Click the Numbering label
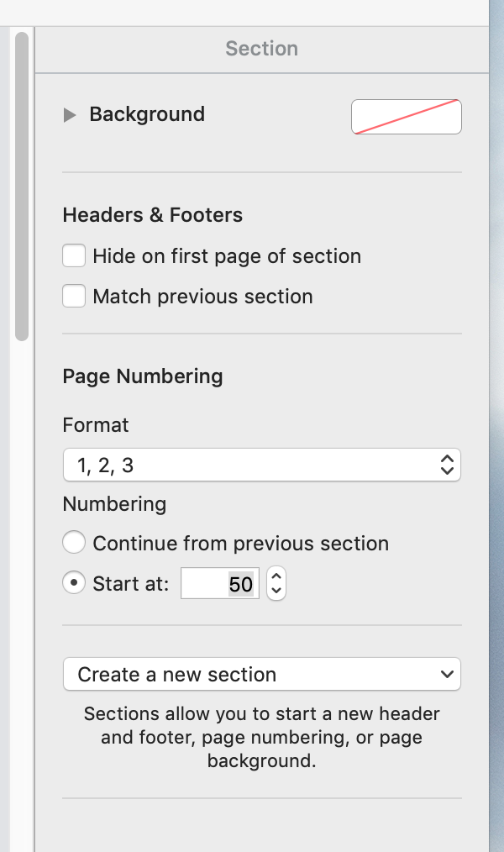The height and width of the screenshot is (852, 504). [x=114, y=504]
